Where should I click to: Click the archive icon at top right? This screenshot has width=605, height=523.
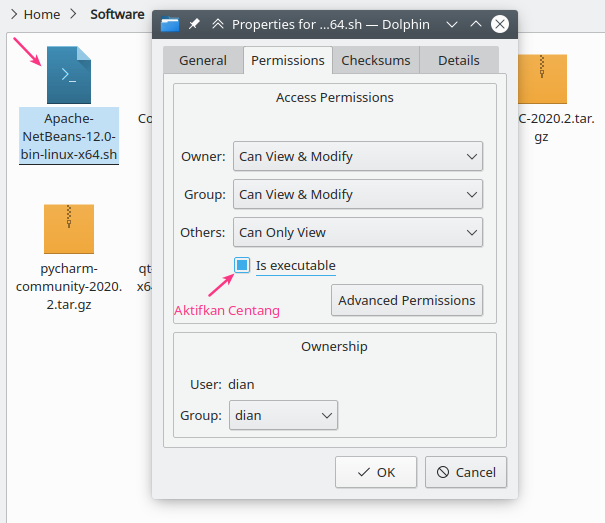pyautogui.click(x=541, y=80)
